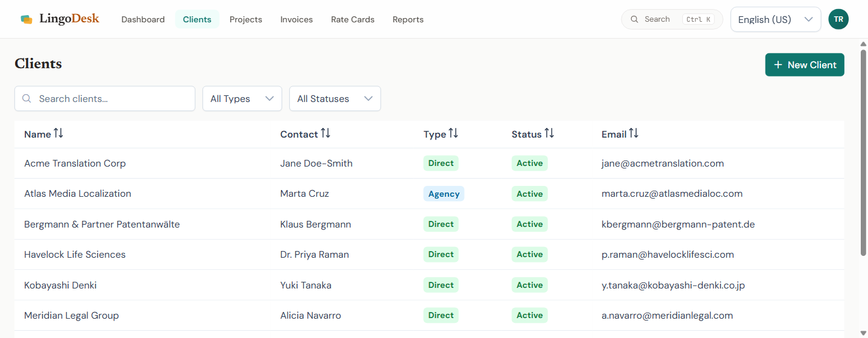Click Active status for Meridian Legal Group
The width and height of the screenshot is (868, 338).
pos(529,315)
